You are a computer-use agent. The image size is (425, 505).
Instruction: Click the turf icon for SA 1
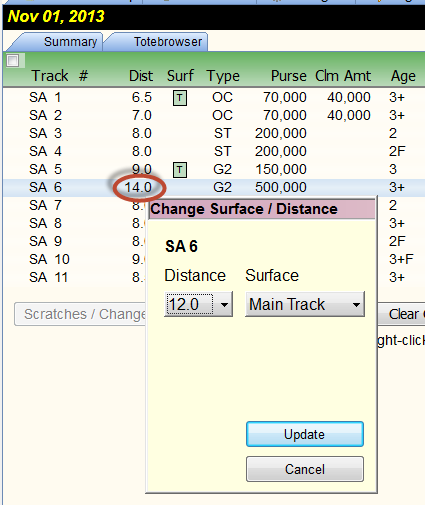(x=180, y=98)
